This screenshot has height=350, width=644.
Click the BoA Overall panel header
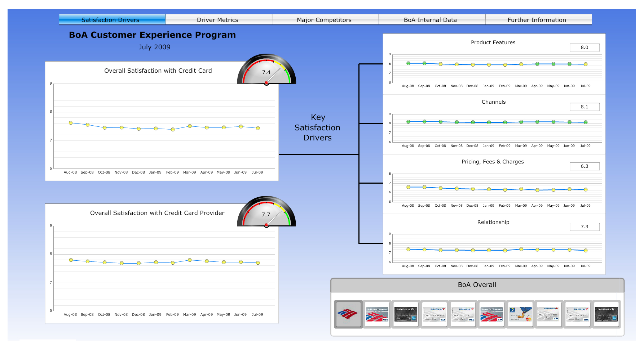[x=477, y=285]
